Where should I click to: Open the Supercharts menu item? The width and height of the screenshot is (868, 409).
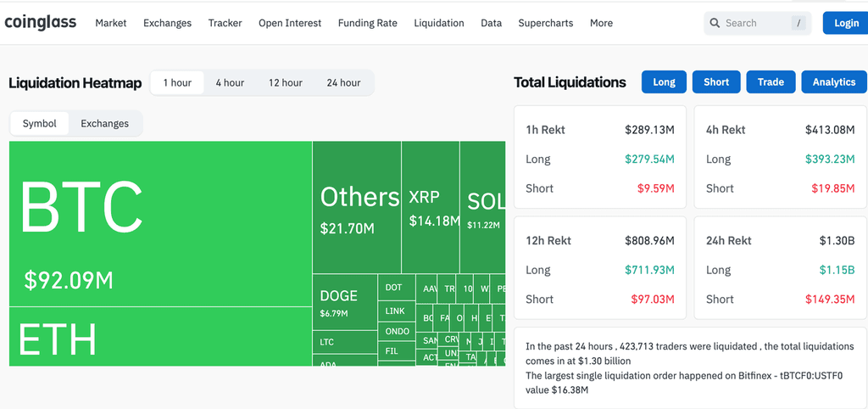click(x=545, y=23)
